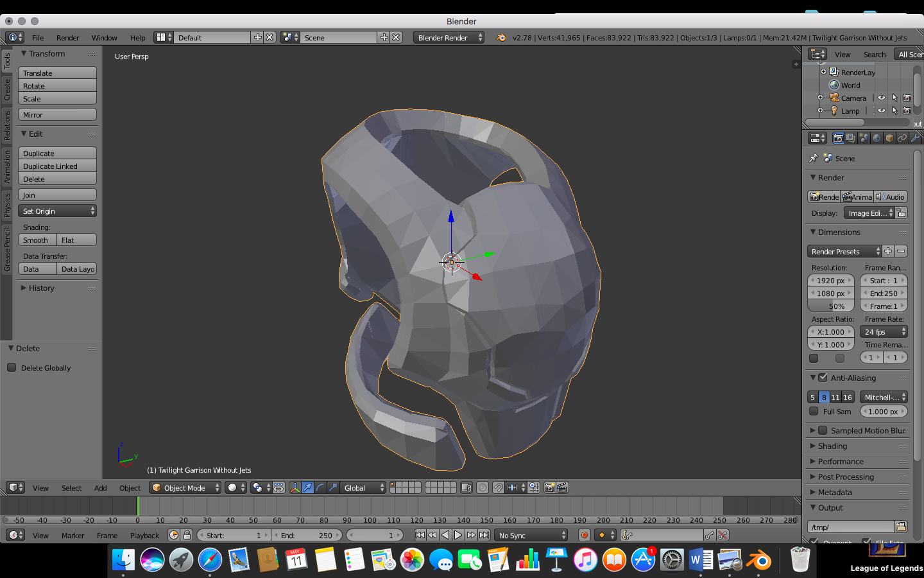924x578 pixels.
Task: Click the pin icon beside Scene
Action: pyautogui.click(x=814, y=158)
